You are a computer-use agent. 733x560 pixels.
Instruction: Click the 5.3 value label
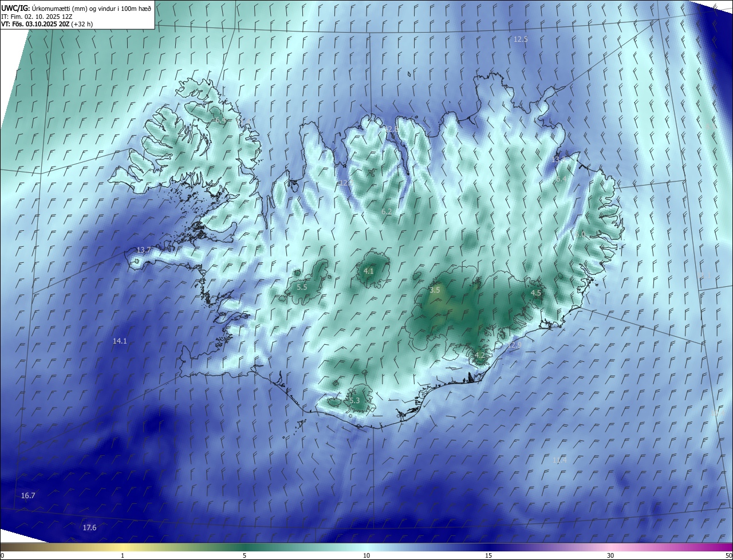pyautogui.click(x=354, y=400)
